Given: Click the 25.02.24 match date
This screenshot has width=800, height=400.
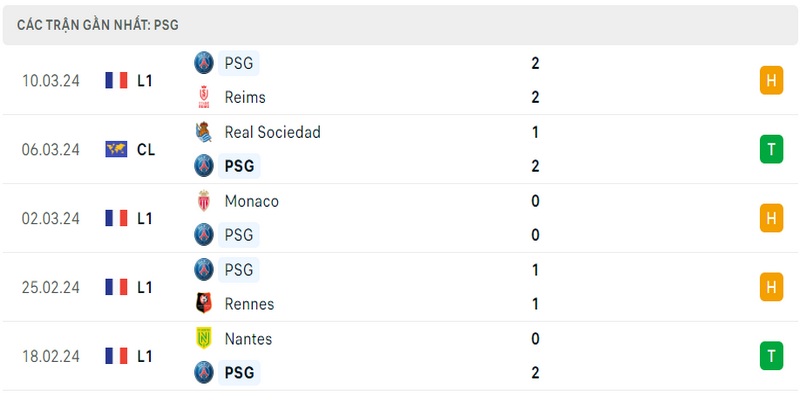Looking at the screenshot, I should [x=51, y=287].
